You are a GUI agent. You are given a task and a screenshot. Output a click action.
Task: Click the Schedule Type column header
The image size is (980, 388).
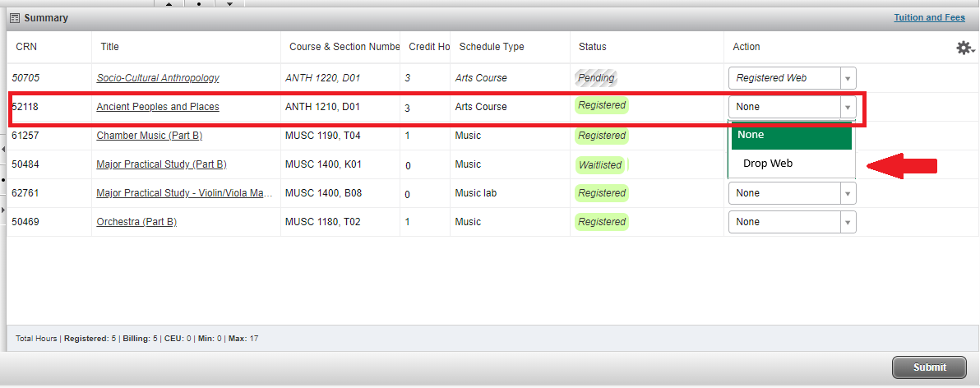pyautogui.click(x=491, y=47)
